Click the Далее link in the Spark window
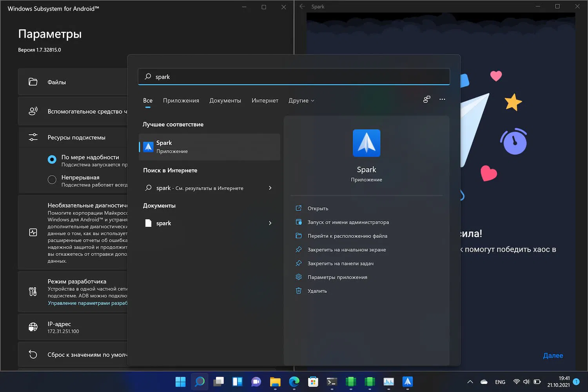This screenshot has width=588, height=392. pos(553,356)
